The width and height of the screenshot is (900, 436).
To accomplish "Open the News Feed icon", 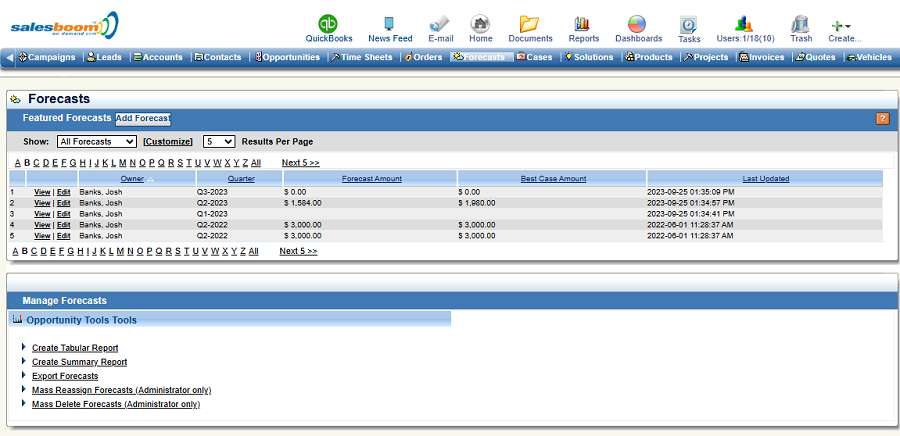I will pos(389,23).
